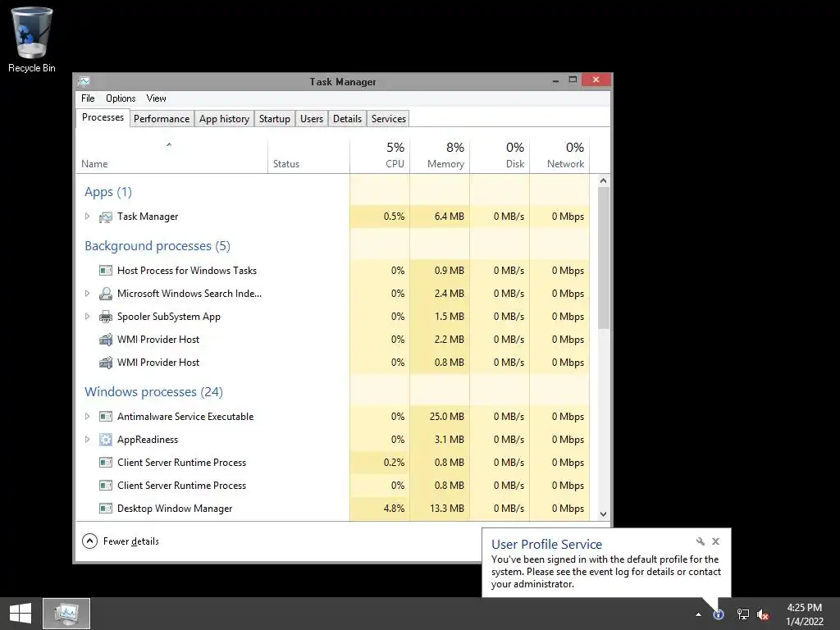
Task: Click the muted volume tray icon
Action: [x=763, y=614]
